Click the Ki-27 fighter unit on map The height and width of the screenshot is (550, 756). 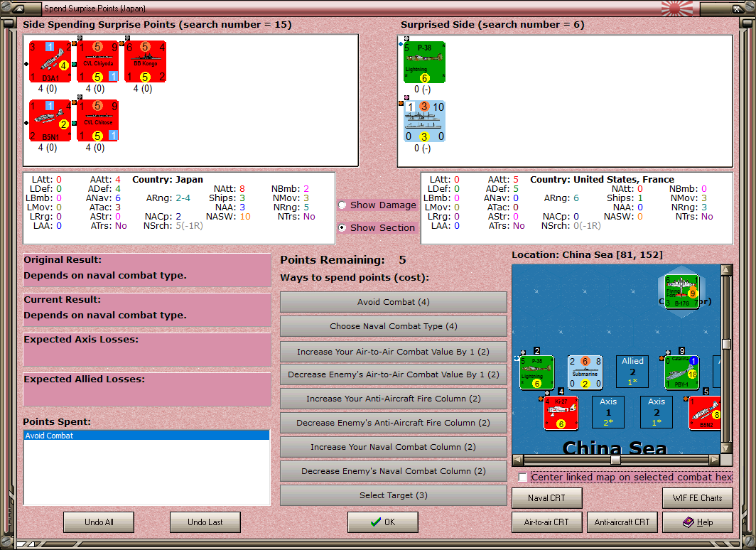click(561, 413)
